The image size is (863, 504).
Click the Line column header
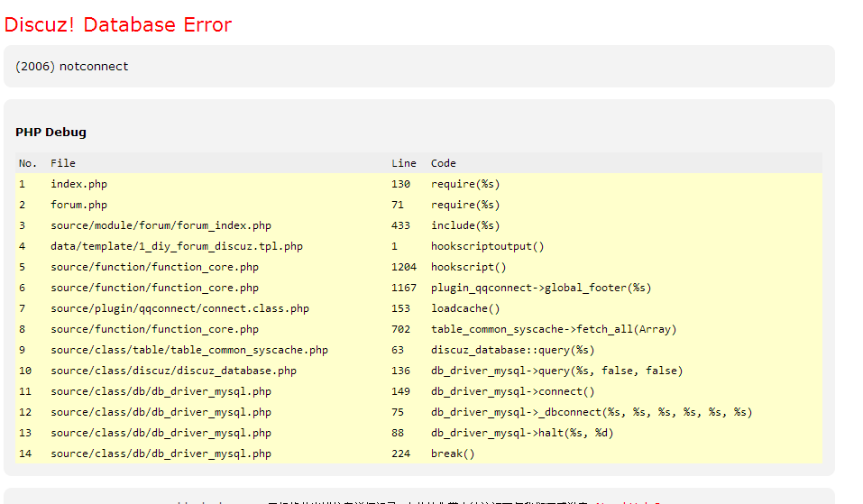click(x=403, y=163)
